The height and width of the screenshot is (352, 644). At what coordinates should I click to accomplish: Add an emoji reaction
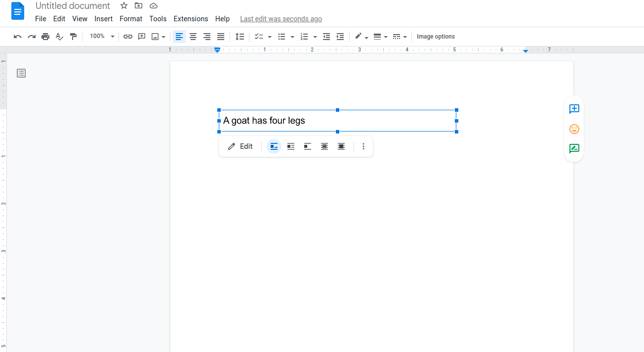[x=574, y=129]
